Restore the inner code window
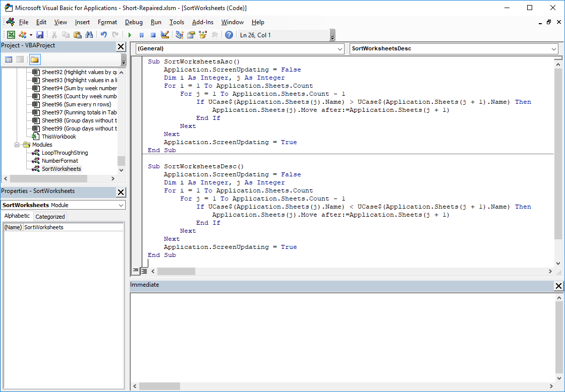The image size is (565, 392). click(549, 22)
